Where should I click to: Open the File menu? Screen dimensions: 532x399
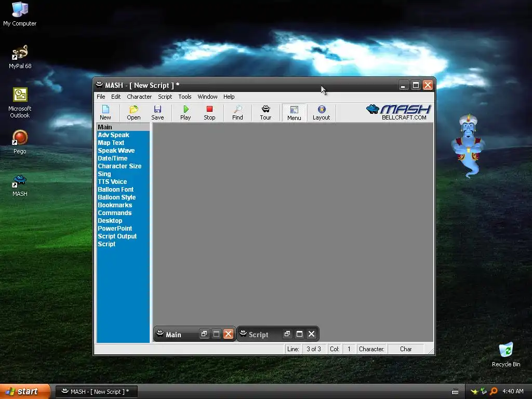click(101, 97)
